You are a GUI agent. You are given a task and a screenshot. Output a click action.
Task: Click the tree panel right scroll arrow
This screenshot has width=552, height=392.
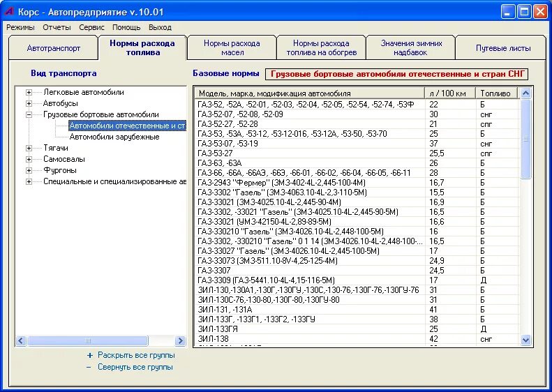(x=180, y=340)
